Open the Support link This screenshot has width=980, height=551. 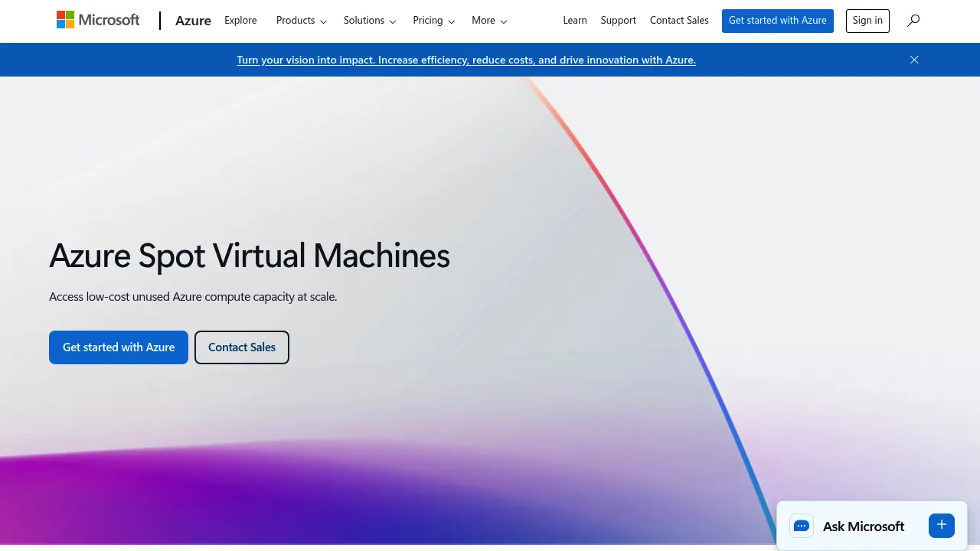coord(619,21)
